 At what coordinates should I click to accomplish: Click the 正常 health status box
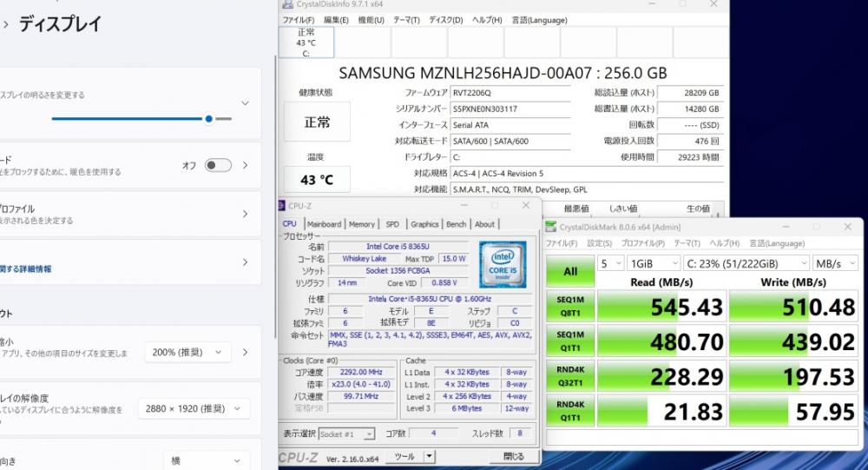(317, 122)
